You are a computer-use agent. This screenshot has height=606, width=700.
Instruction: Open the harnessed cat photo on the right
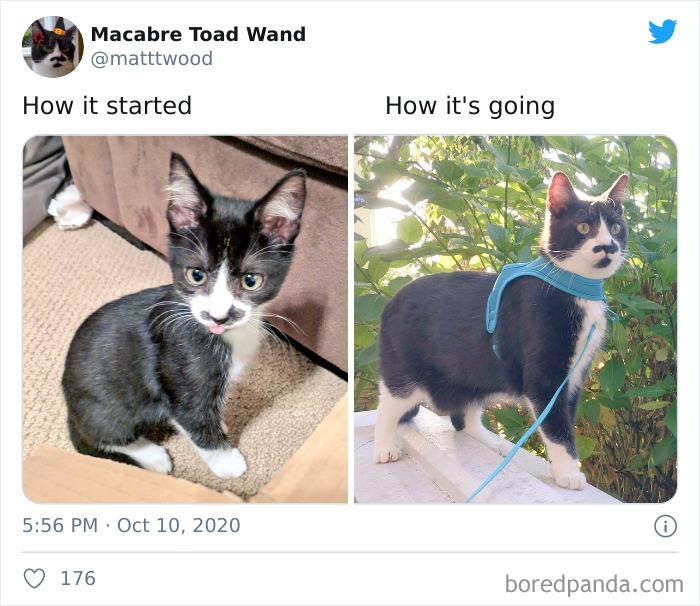(516, 319)
